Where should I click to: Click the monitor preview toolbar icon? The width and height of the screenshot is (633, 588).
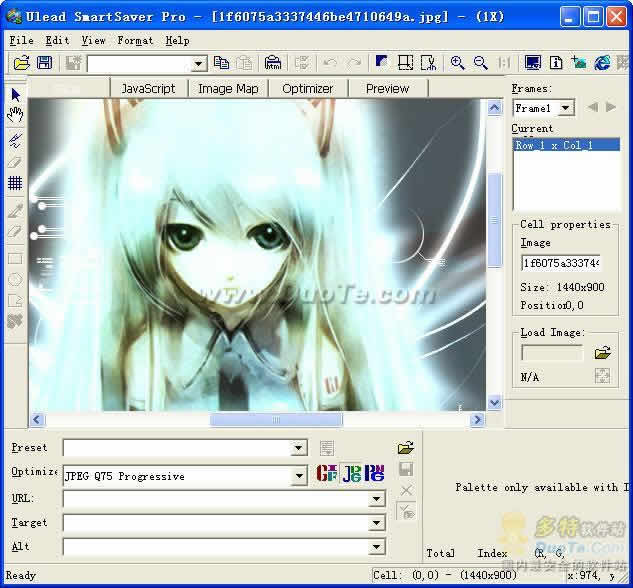(x=533, y=63)
